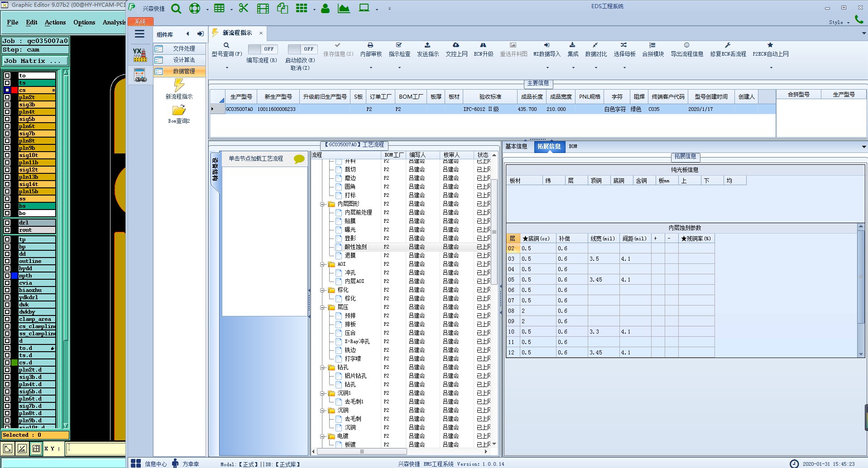Open 新流程指示 lightning component icon
Image resolution: width=868 pixels, height=468 pixels.
point(179,85)
